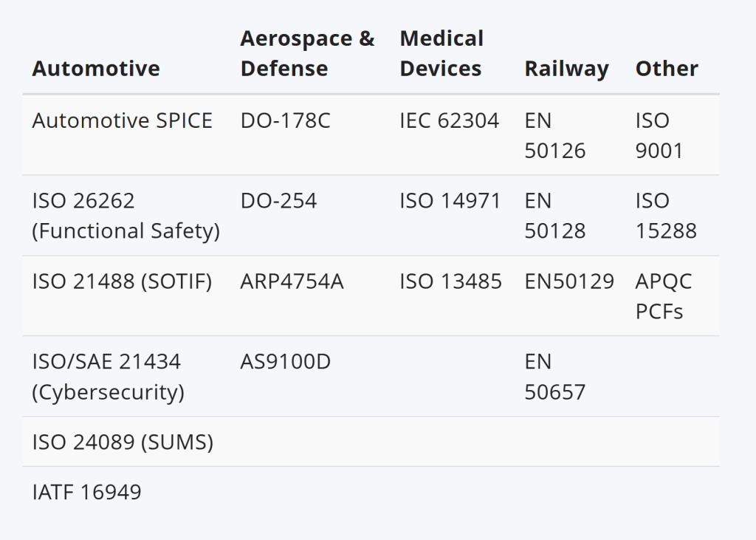Screen dimensions: 756x540
Task: Select the Automotive SPICE cell
Action: (123, 120)
